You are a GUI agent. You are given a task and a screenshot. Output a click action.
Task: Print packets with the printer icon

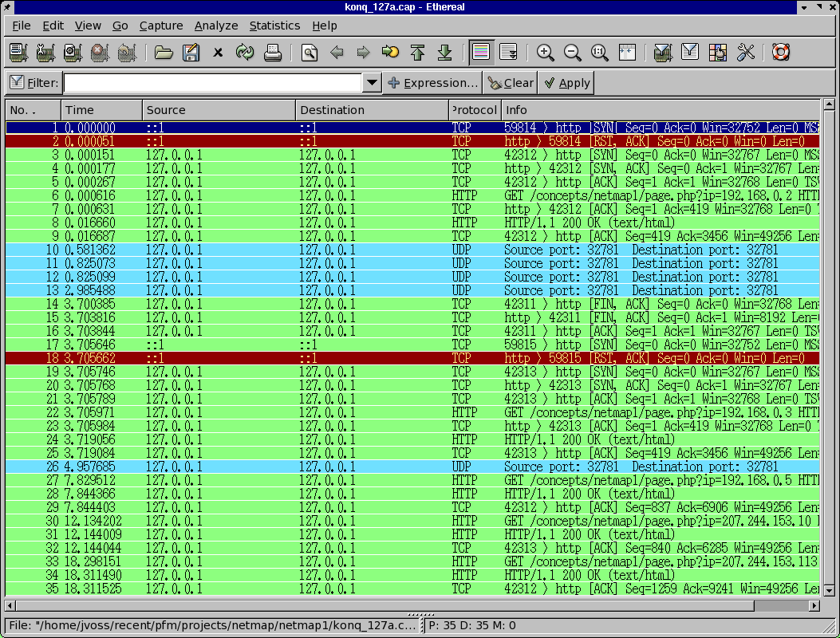[x=272, y=53]
